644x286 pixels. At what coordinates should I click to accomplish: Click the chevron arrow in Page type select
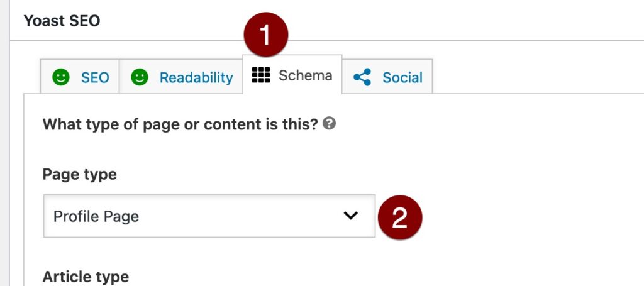click(351, 216)
